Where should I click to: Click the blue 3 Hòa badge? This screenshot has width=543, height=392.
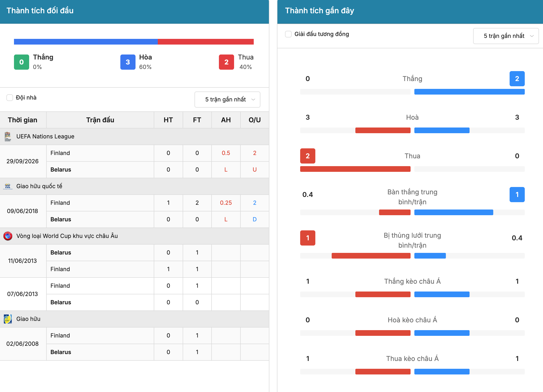pos(128,62)
